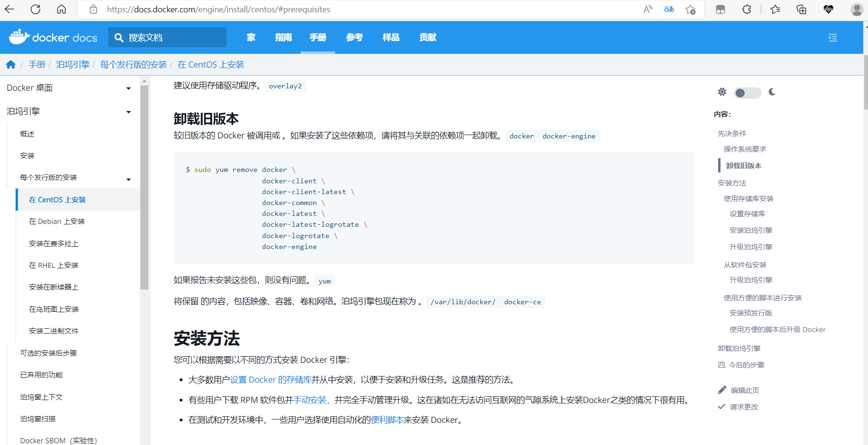The width and height of the screenshot is (868, 445).
Task: Add page to favorites star icon
Action: [691, 9]
